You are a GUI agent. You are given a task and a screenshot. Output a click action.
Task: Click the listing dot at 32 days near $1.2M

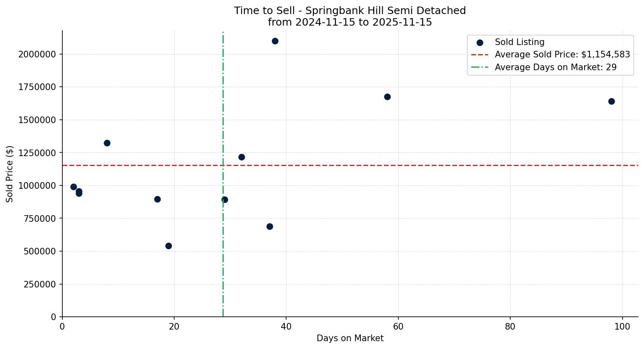[x=241, y=157]
